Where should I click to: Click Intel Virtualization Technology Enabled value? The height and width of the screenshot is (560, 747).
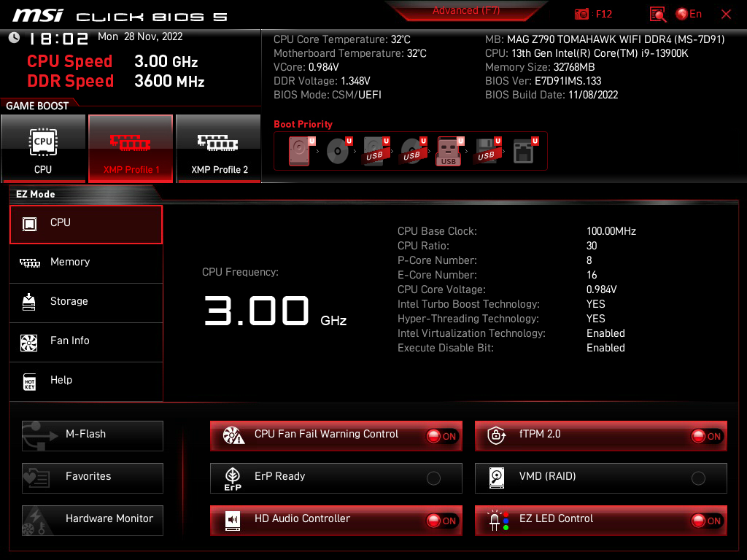point(605,333)
